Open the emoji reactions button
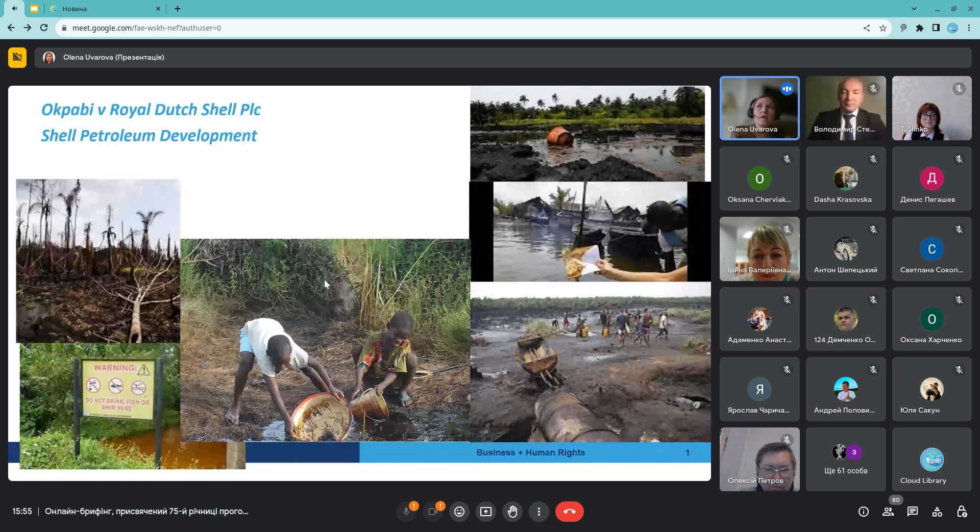The width and height of the screenshot is (980, 532). (x=459, y=512)
